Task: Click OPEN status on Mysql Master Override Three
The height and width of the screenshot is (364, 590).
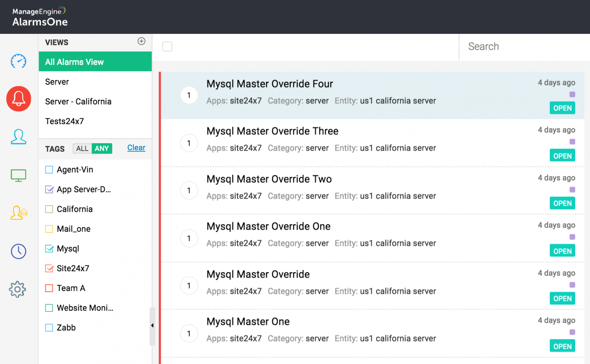Action: point(562,155)
